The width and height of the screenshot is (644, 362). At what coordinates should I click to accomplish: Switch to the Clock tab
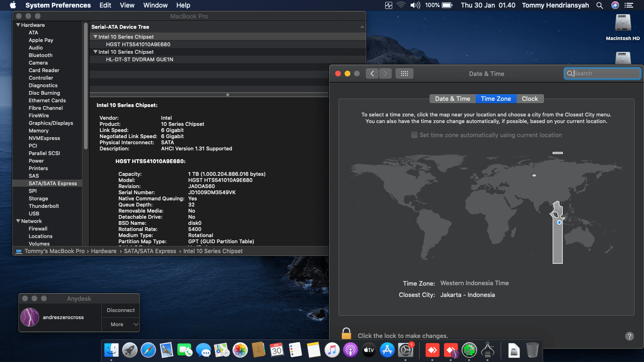click(x=529, y=99)
